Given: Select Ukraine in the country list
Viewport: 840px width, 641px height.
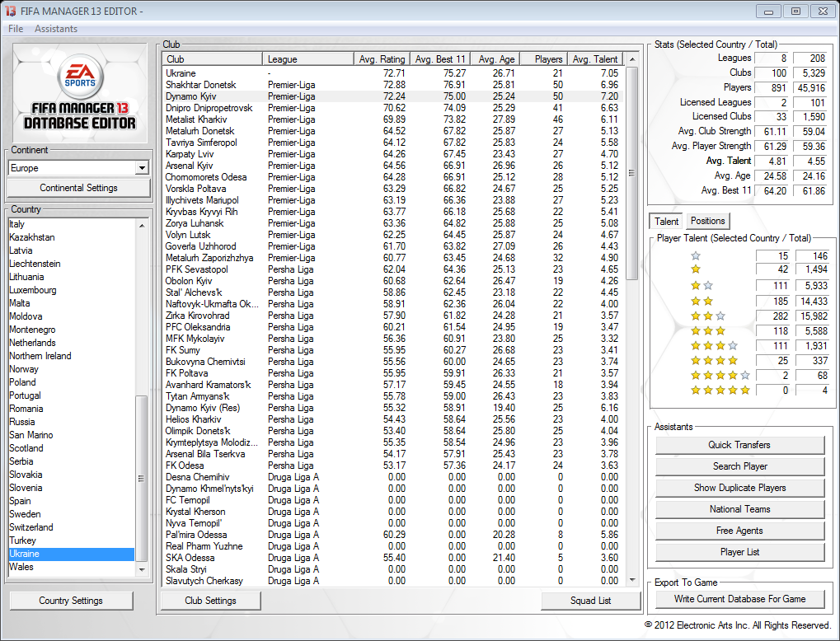Looking at the screenshot, I should pyautogui.click(x=71, y=554).
